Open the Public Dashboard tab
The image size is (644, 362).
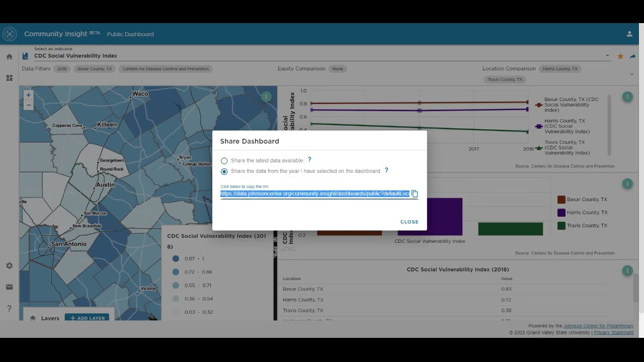[130, 34]
